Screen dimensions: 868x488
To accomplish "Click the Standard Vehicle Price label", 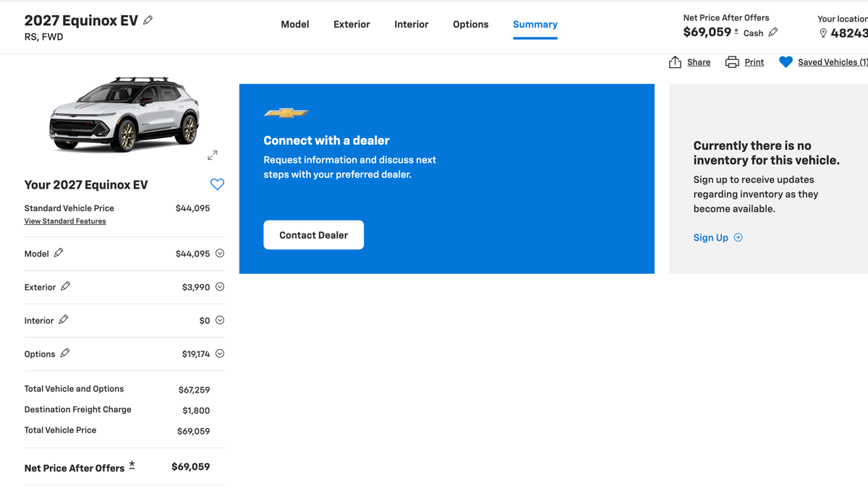I will [69, 208].
